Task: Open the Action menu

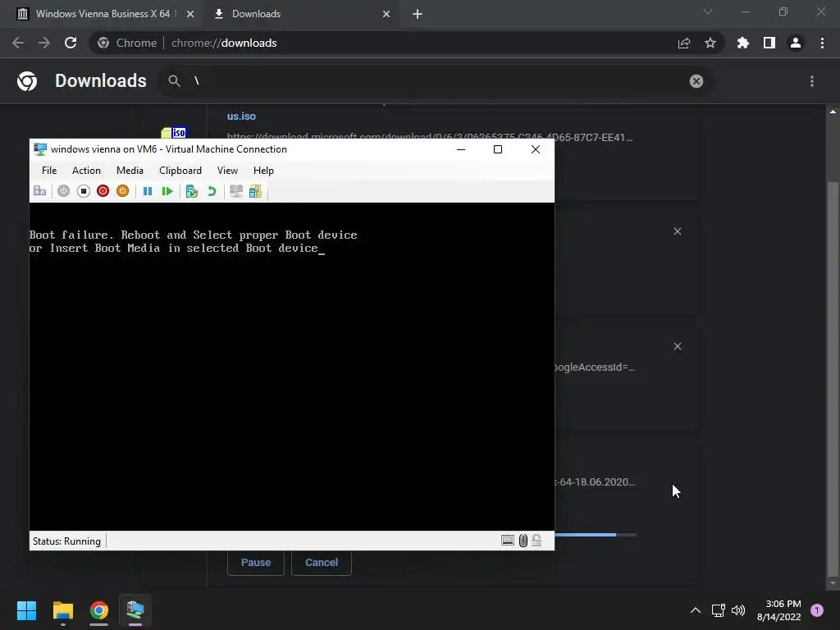Action: (86, 171)
